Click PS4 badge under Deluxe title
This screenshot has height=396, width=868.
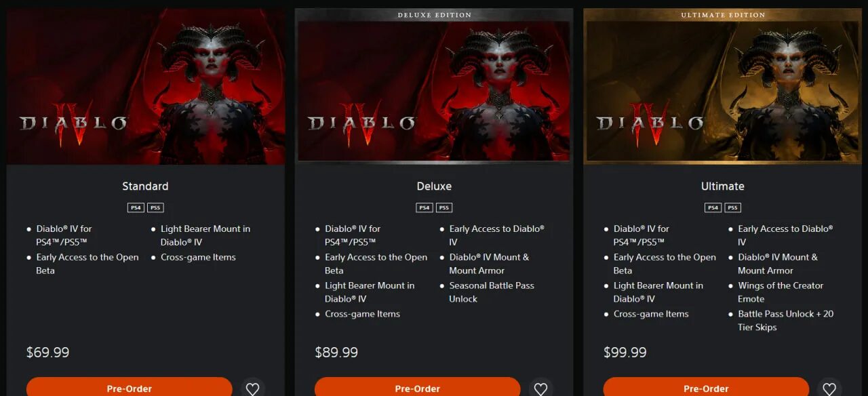[425, 207]
